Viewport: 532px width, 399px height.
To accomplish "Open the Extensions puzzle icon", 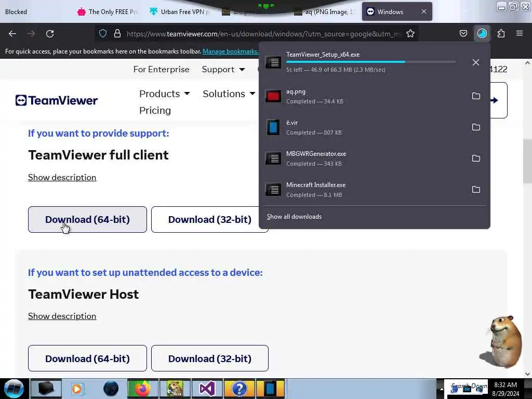I will (501, 33).
